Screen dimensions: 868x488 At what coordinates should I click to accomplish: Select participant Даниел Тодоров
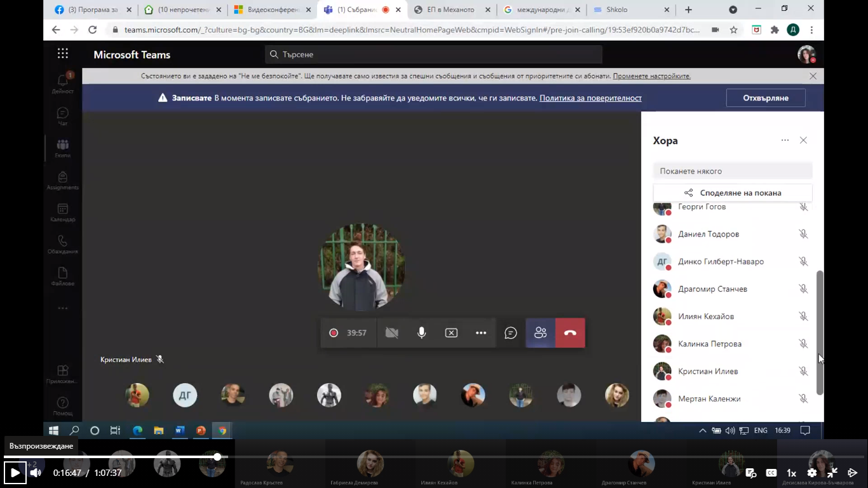click(x=733, y=234)
